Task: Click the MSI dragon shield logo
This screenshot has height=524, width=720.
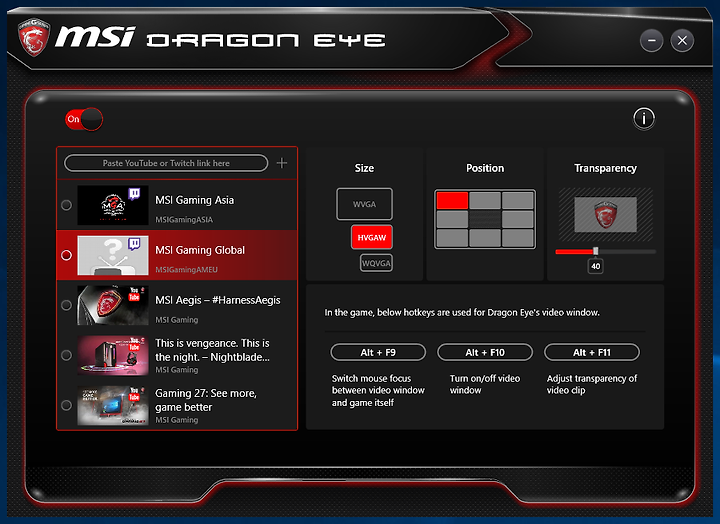Action: pyautogui.click(x=34, y=37)
